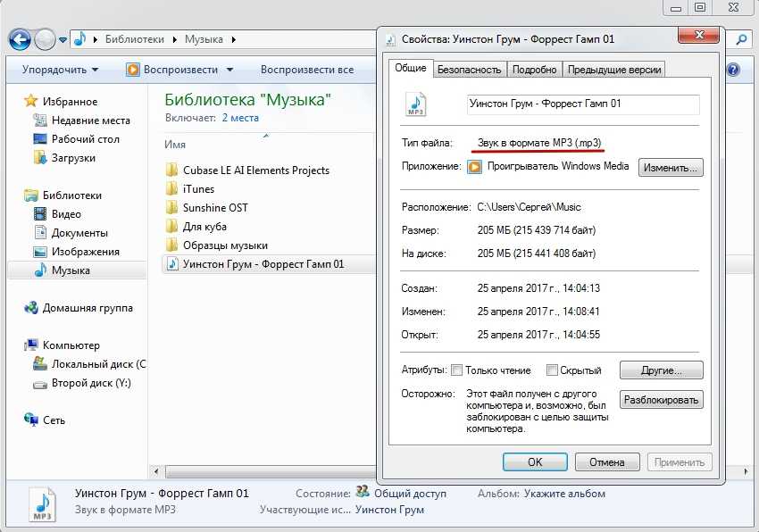
Task: Click the Разблокировать button
Action: click(x=662, y=400)
